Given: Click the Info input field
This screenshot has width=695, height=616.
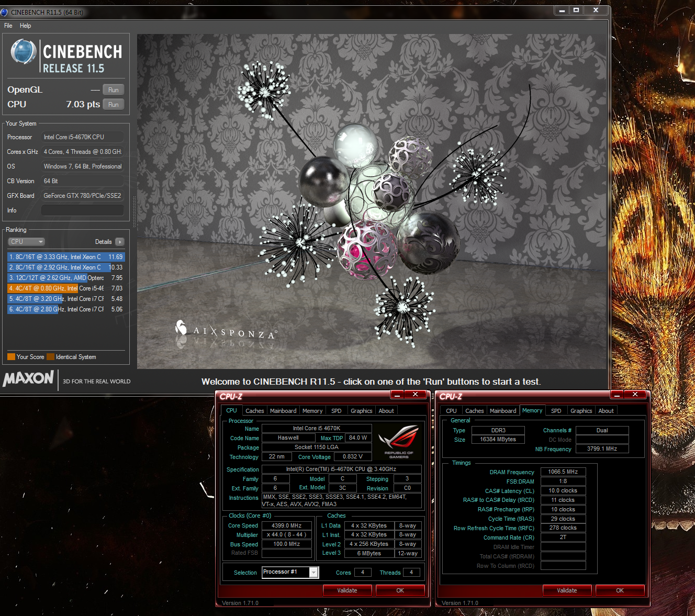Looking at the screenshot, I should (83, 210).
